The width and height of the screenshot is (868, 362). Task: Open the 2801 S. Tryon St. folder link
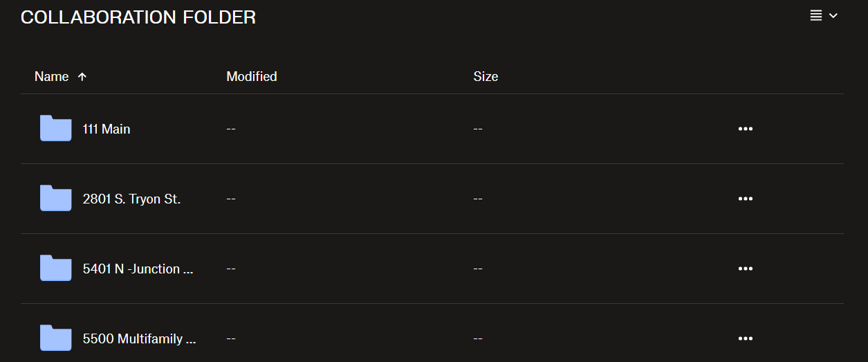[x=131, y=199]
